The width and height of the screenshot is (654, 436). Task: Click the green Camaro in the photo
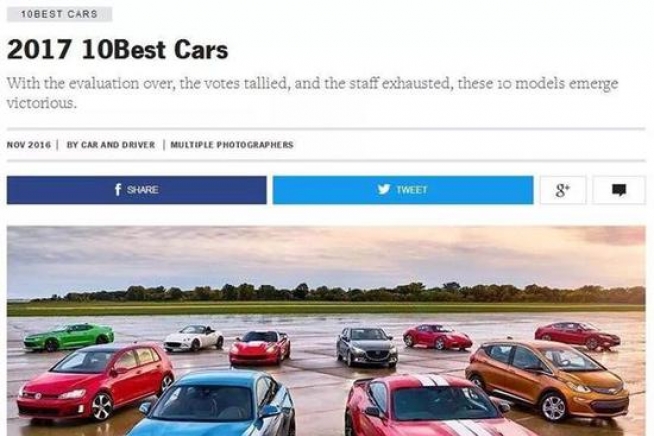point(68,337)
